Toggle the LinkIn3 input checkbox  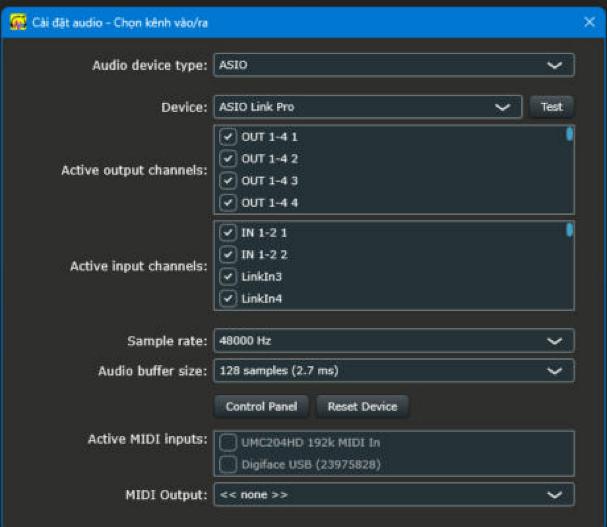pos(228,276)
